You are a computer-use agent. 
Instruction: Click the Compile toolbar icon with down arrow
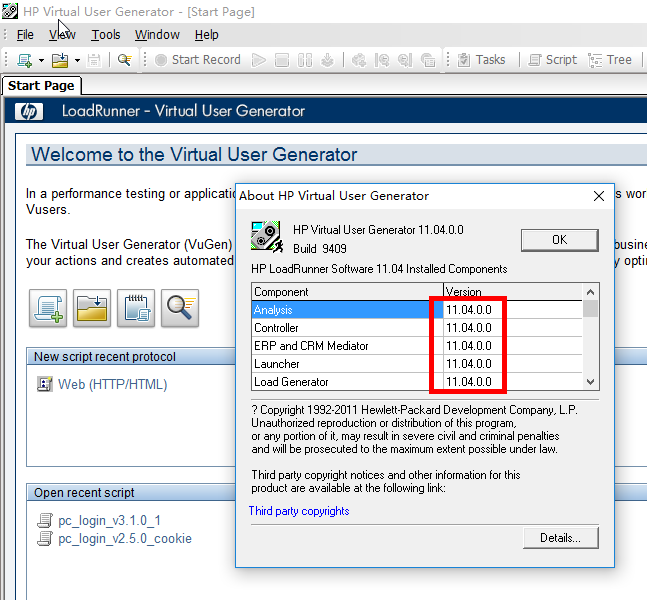click(328, 60)
